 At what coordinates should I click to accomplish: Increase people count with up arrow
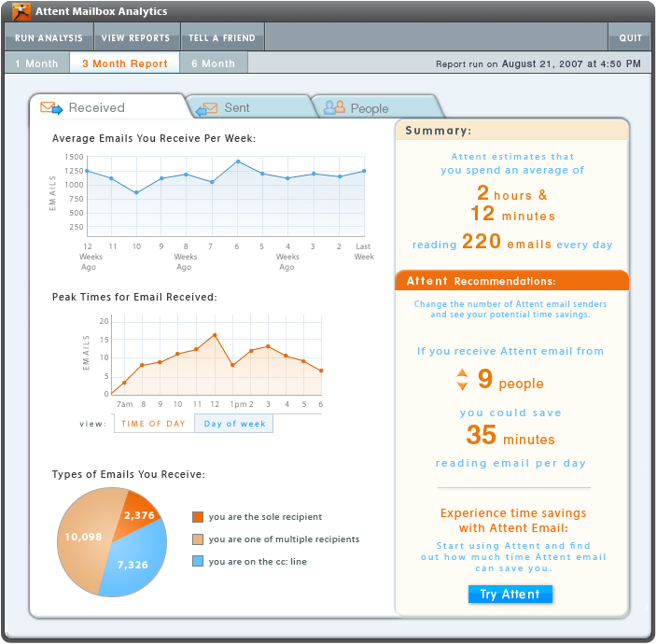point(462,373)
